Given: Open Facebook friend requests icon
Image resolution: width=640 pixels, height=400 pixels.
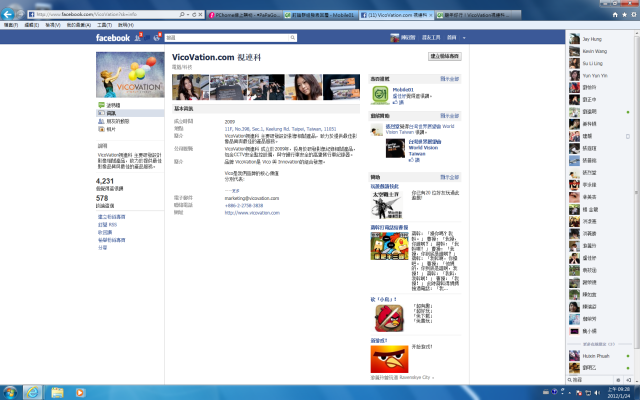Looking at the screenshot, I should (138, 38).
